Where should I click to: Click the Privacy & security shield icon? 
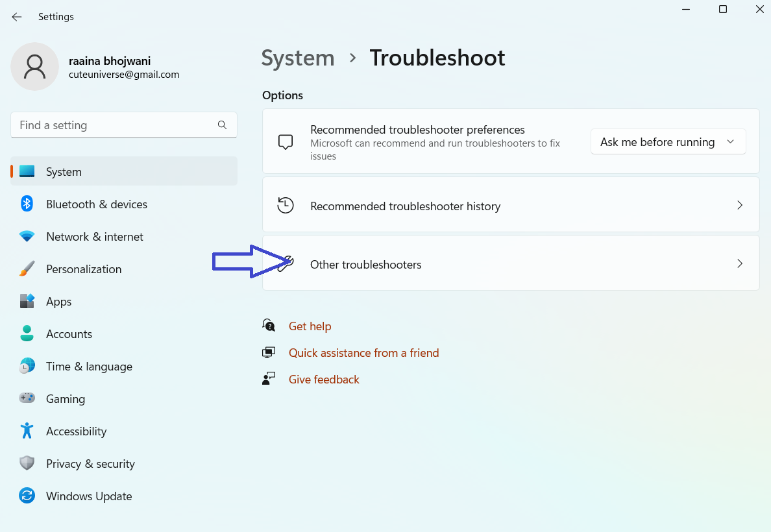(x=27, y=464)
